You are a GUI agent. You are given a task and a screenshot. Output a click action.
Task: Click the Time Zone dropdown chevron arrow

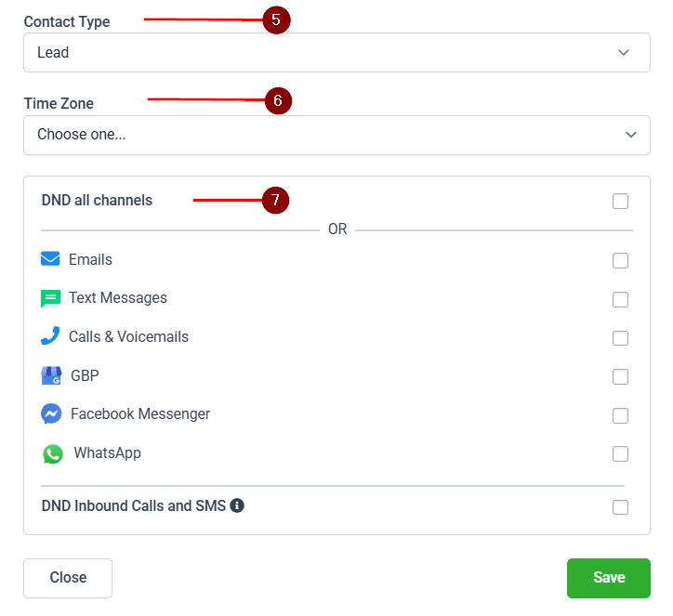[631, 135]
